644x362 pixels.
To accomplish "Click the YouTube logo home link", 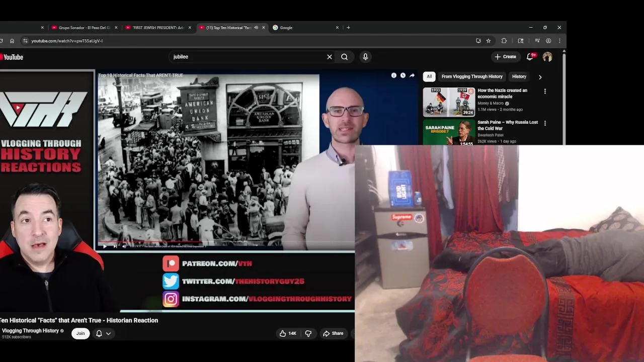I will tap(12, 57).
